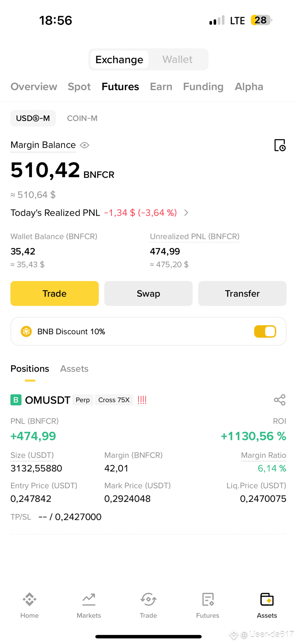
Task: Tap the BNB coin icon
Action: coord(26,332)
